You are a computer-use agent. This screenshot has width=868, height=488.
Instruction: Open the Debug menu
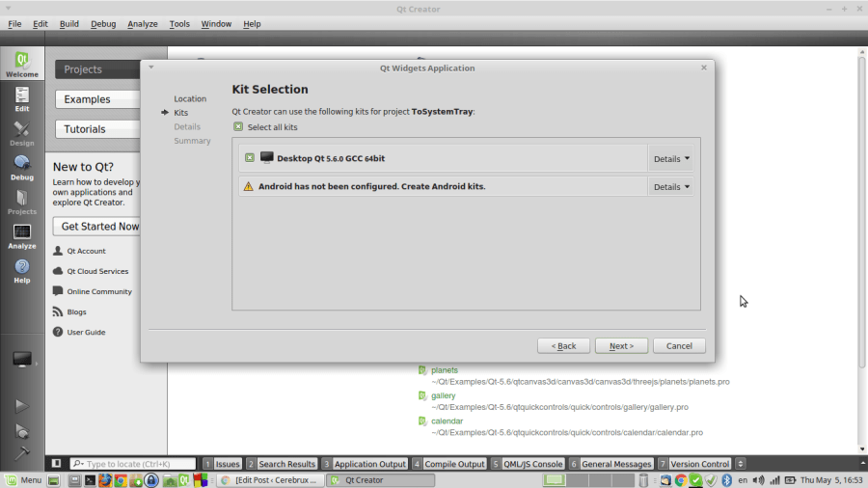tap(103, 24)
